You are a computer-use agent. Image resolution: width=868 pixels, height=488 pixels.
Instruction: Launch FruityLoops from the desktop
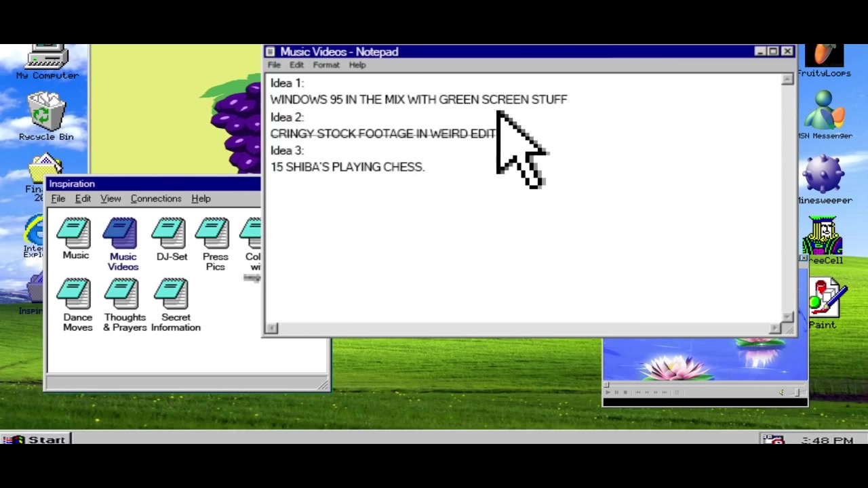[x=824, y=61]
